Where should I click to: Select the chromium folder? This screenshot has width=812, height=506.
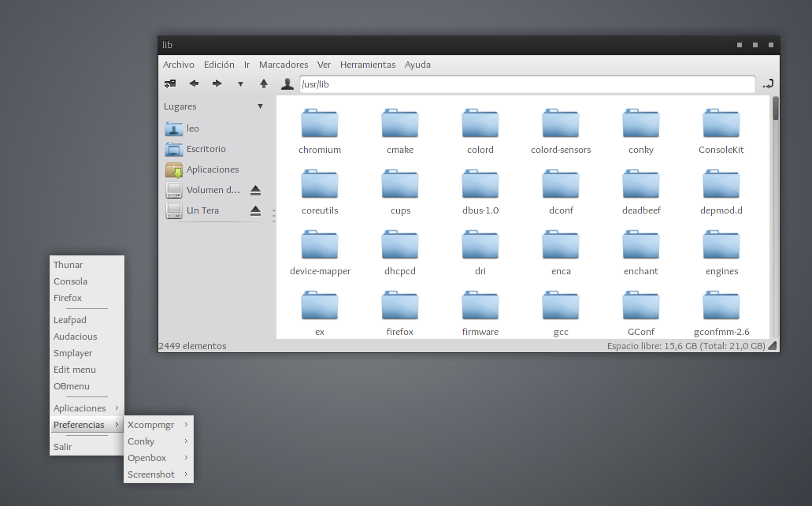320,132
